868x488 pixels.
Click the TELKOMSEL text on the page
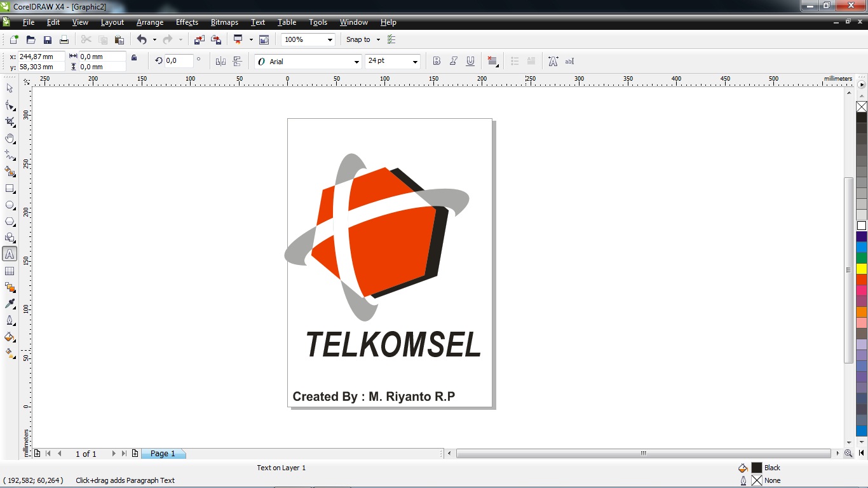(x=393, y=345)
